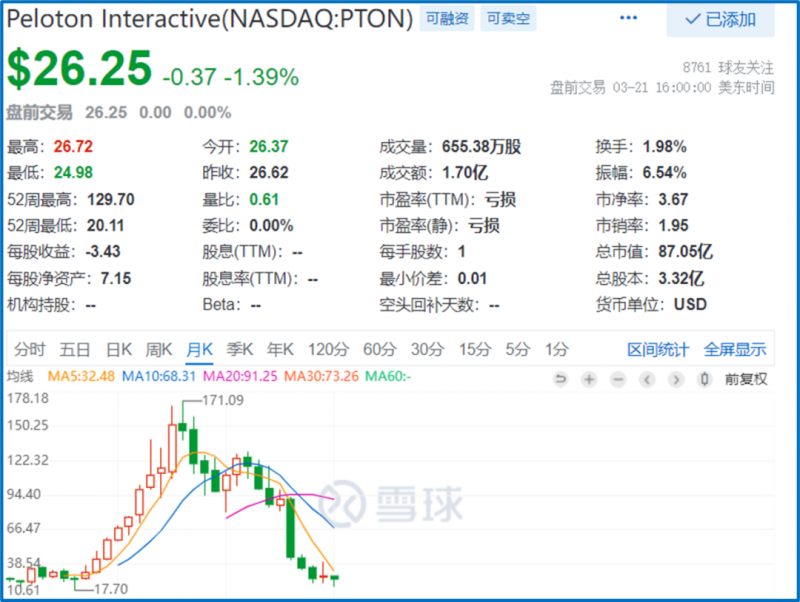Click the 市净率 3.67 value
Image resolution: width=800 pixels, height=602 pixels.
(x=673, y=199)
